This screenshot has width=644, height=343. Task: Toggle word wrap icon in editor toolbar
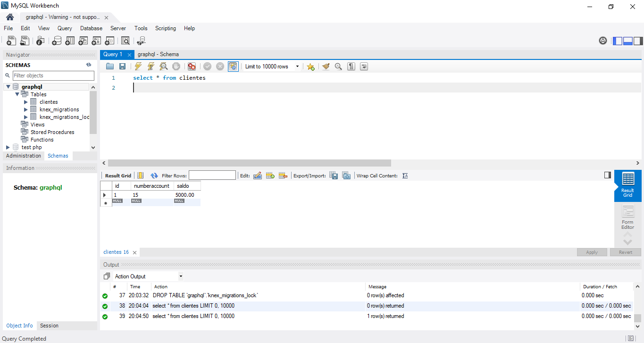364,67
